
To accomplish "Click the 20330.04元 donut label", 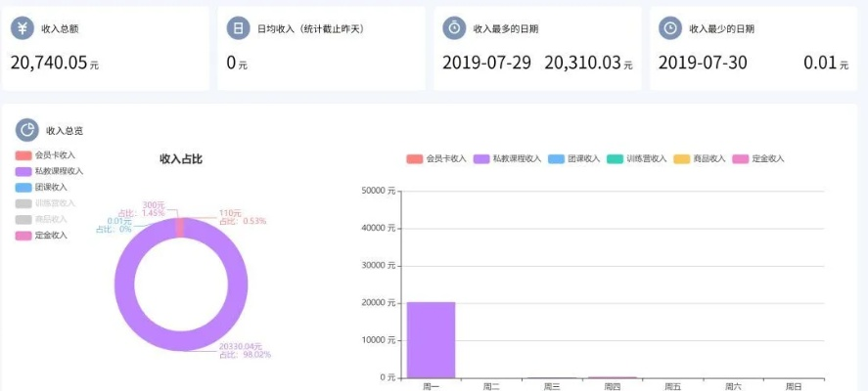I will 241,347.
